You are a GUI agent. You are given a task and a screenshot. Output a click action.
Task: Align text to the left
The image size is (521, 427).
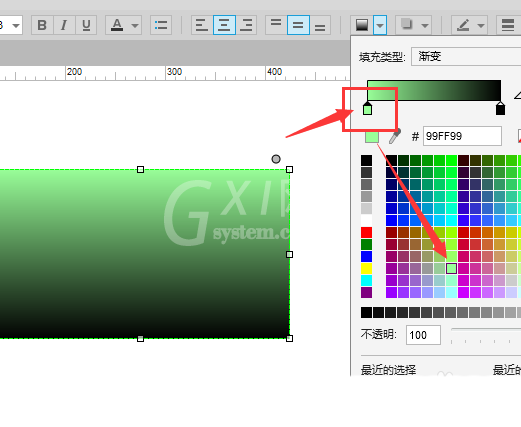click(202, 25)
